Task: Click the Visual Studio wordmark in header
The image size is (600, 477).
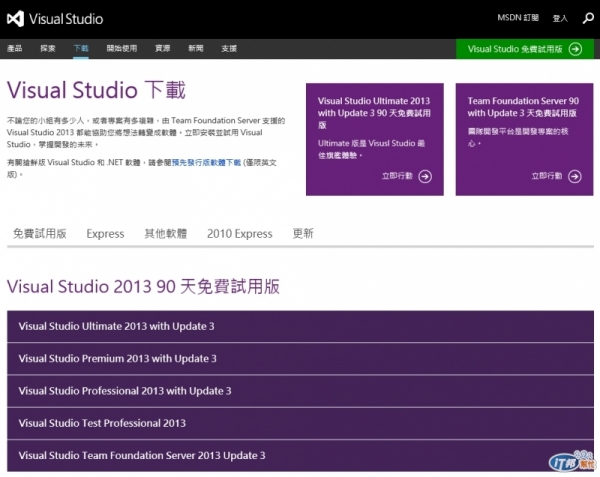Action: (66, 19)
